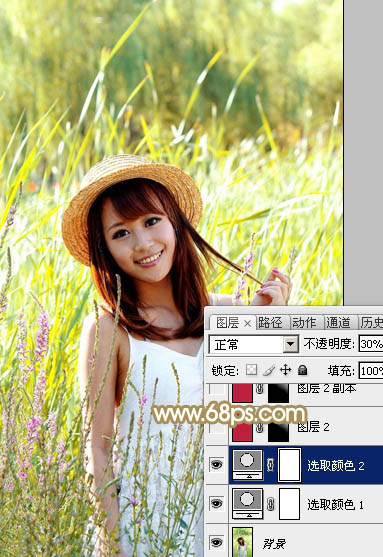Viewport: 383px width, 557px height.
Task: Hide the 选取颜色 2 layer
Action: (x=216, y=464)
